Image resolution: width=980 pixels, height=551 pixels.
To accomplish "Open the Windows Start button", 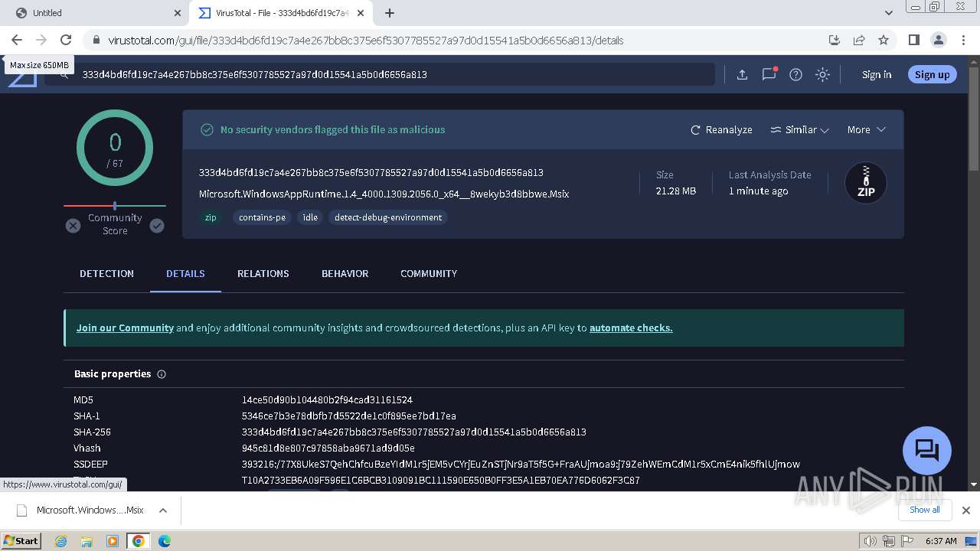I will coord(21,541).
